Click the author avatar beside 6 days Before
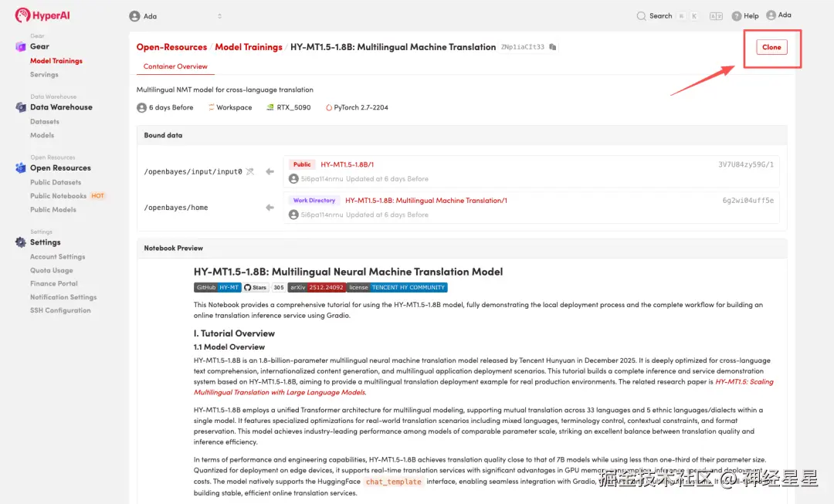Viewport: 834px width, 504px height. point(141,107)
